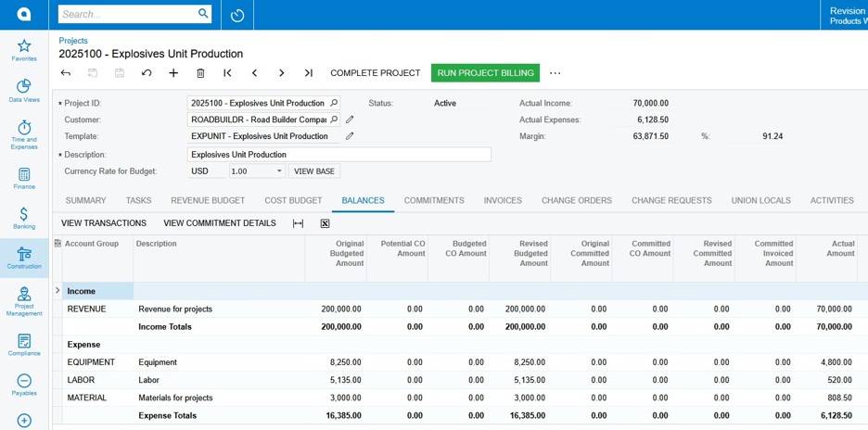Edit the Customer record with pencil icon
The width and height of the screenshot is (868, 430).
point(350,120)
